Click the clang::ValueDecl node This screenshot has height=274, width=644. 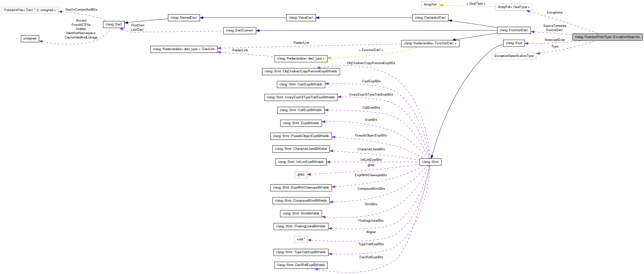tap(301, 18)
